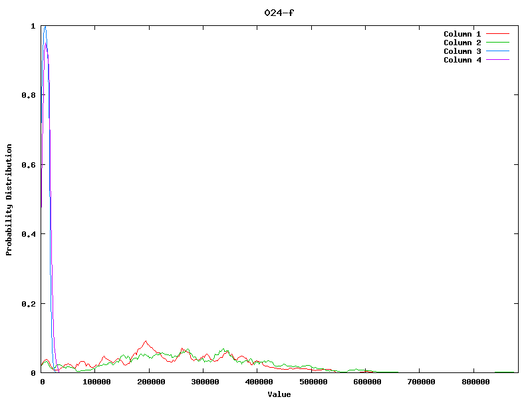Click the 0.4 y-axis tick label
This screenshot has width=532, height=399.
pos(29,235)
